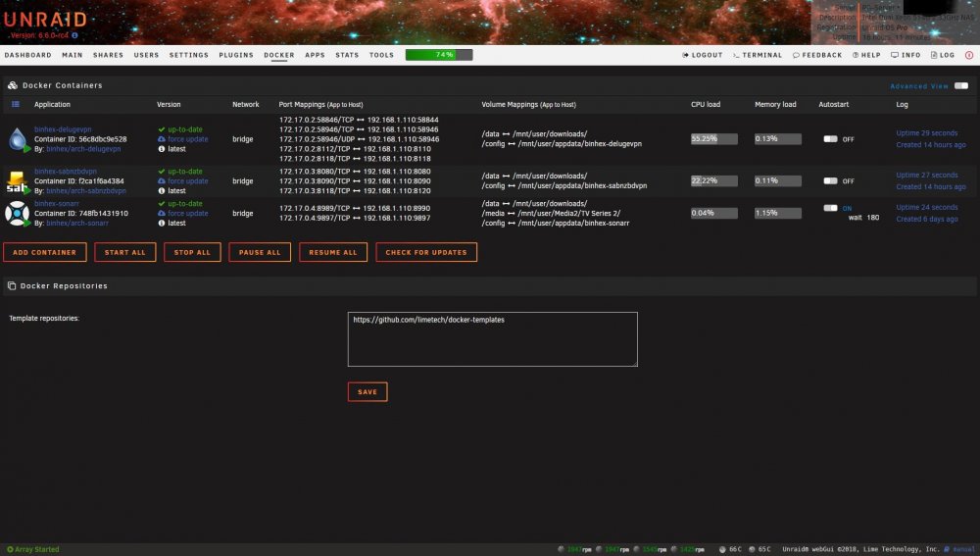This screenshot has height=556, width=980.
Task: Click the Unraid logo
Action: coord(45,20)
